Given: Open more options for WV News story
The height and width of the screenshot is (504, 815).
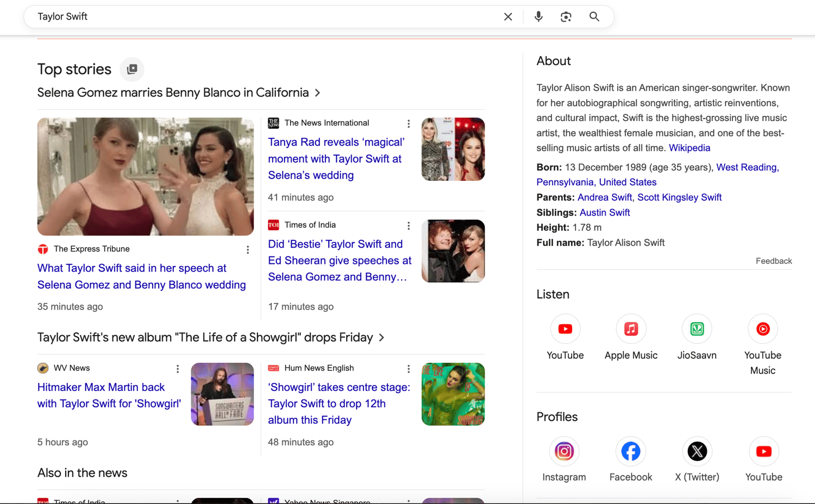Looking at the screenshot, I should pos(178,369).
